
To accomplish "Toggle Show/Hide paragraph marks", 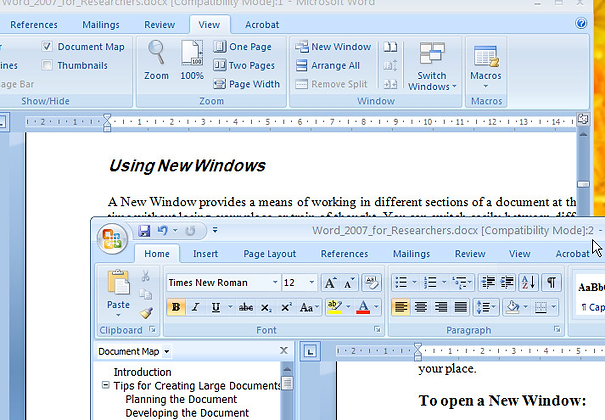I will (551, 283).
